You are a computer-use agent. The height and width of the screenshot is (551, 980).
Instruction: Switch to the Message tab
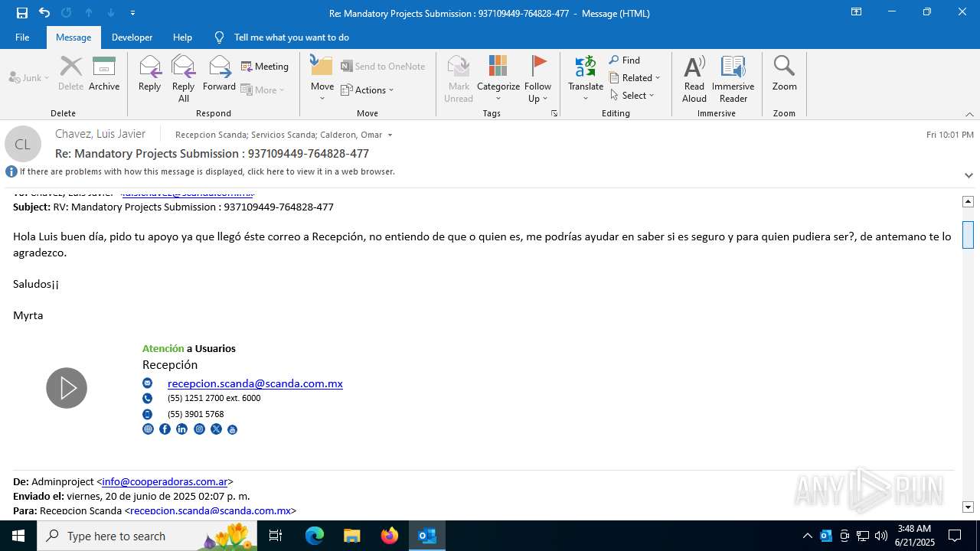click(x=73, y=37)
